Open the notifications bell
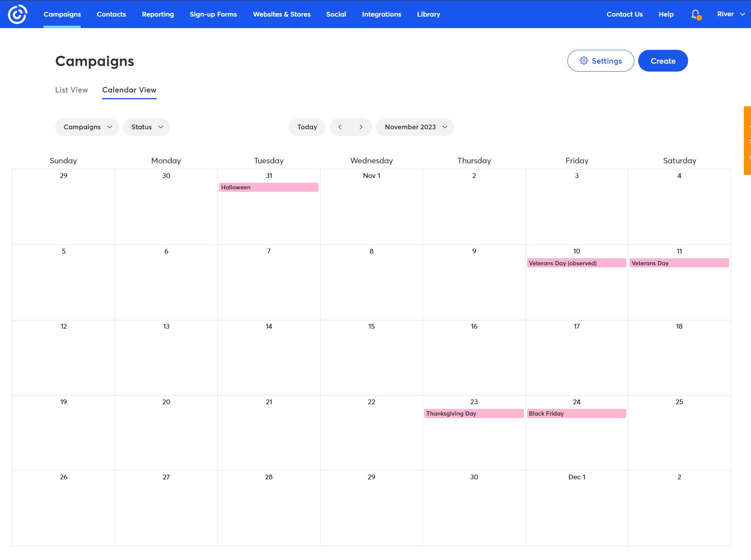The image size is (751, 560). coord(695,14)
